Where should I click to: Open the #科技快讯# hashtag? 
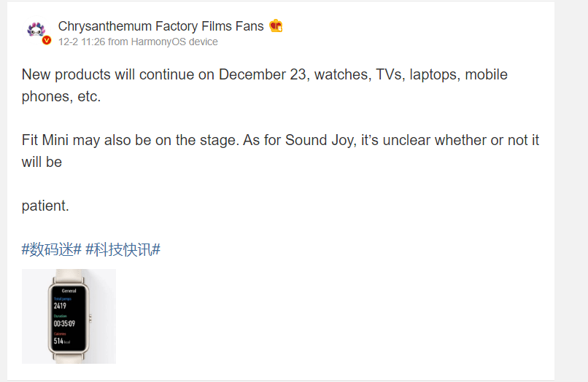123,249
